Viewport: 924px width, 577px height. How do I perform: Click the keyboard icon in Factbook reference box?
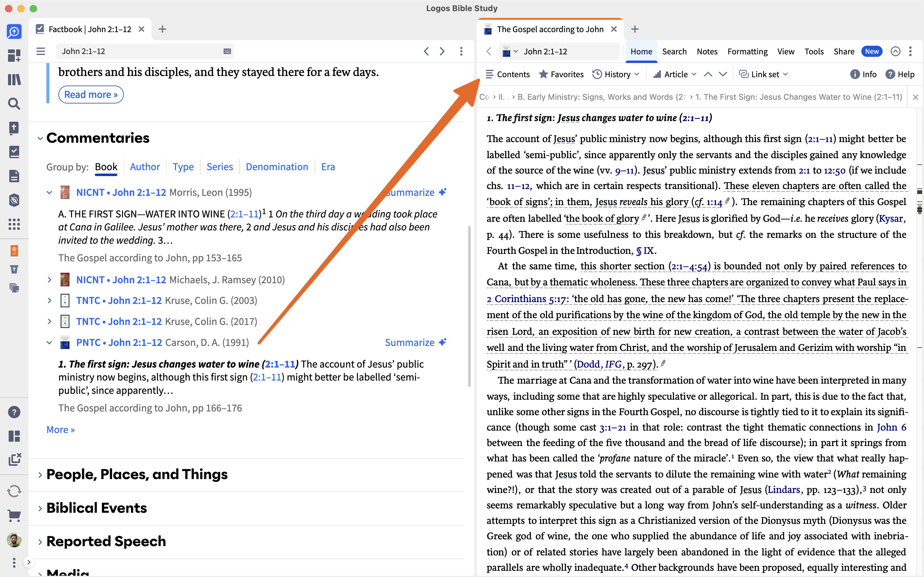click(227, 51)
